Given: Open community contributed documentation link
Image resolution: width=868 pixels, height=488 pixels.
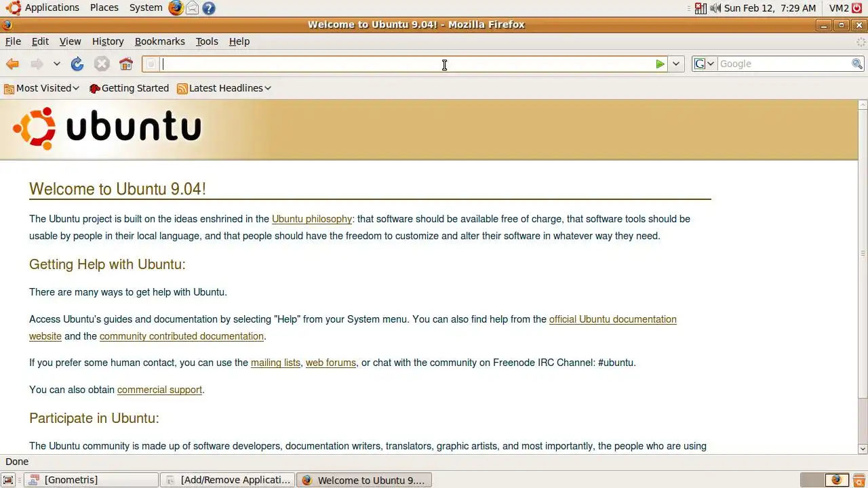Looking at the screenshot, I should point(181,336).
